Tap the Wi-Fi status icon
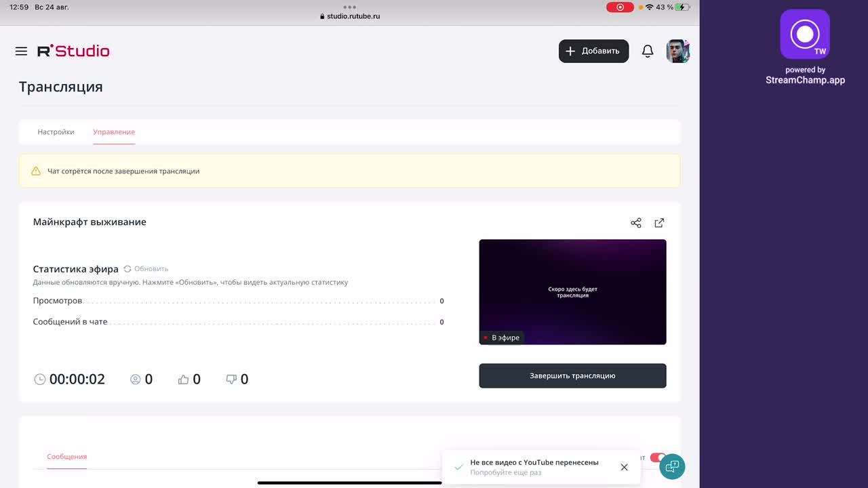Screen dimensions: 868x488 click(650, 7)
